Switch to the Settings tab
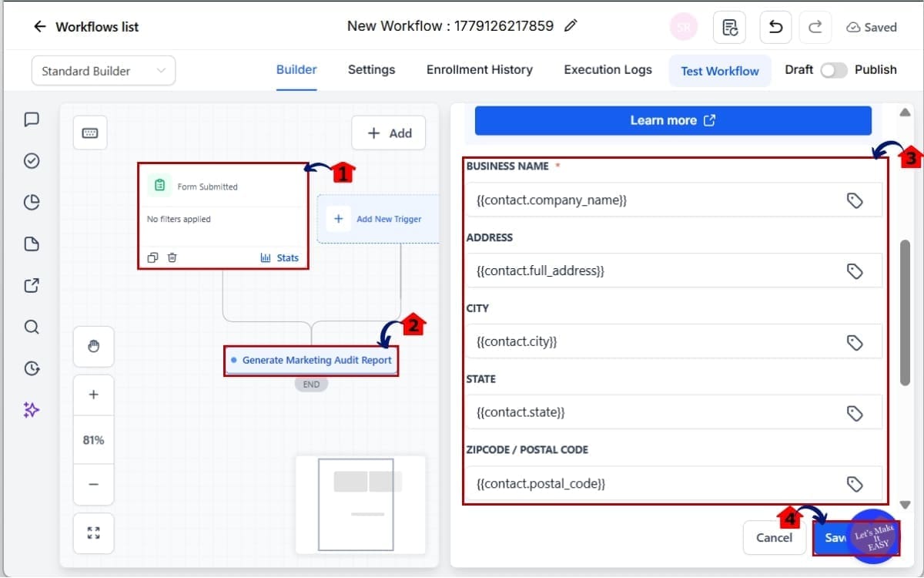This screenshot has width=924, height=578. (x=371, y=69)
